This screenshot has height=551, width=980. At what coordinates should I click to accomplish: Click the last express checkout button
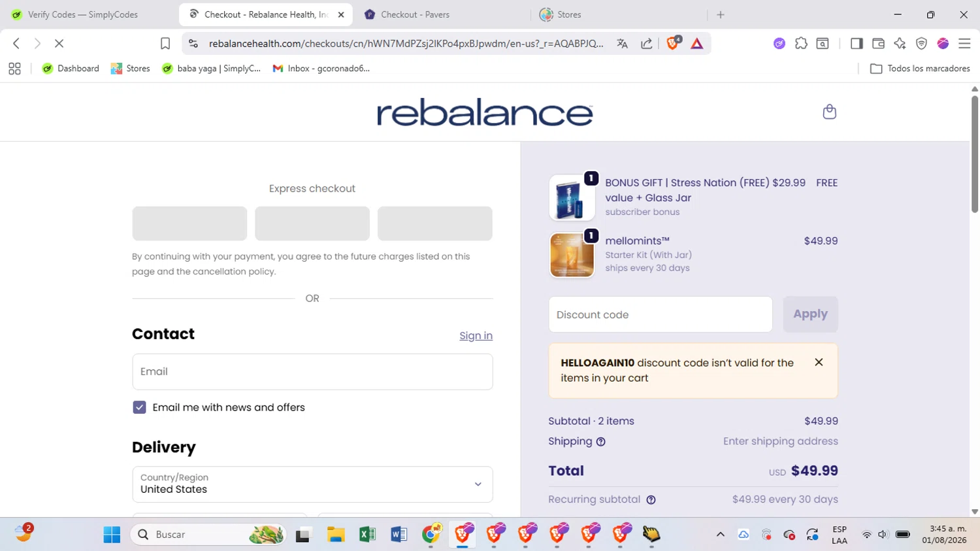click(x=435, y=224)
